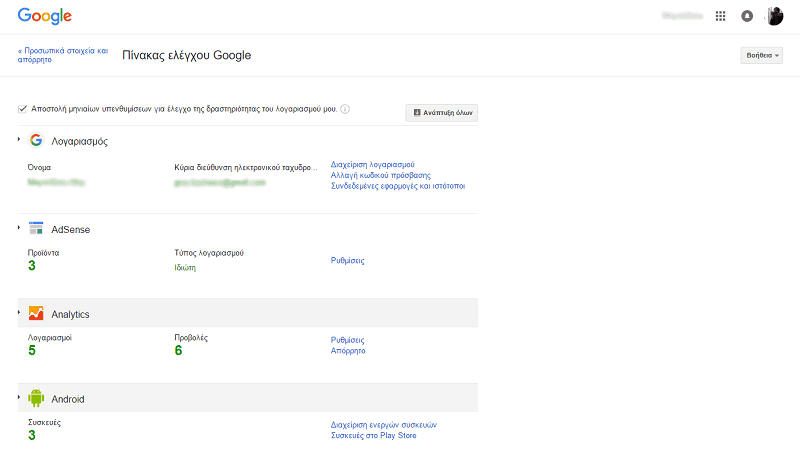Open Συσκευές στο Play Store link
800x453 pixels.
pyautogui.click(x=373, y=435)
